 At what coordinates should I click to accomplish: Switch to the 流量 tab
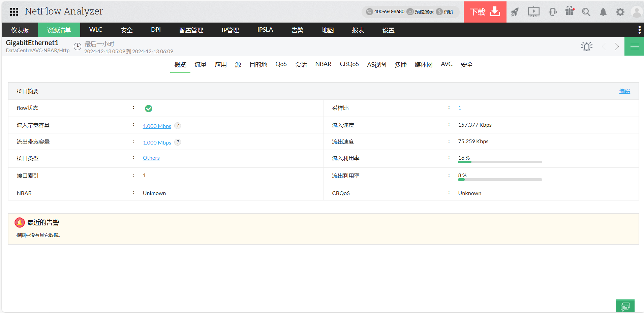coord(201,64)
